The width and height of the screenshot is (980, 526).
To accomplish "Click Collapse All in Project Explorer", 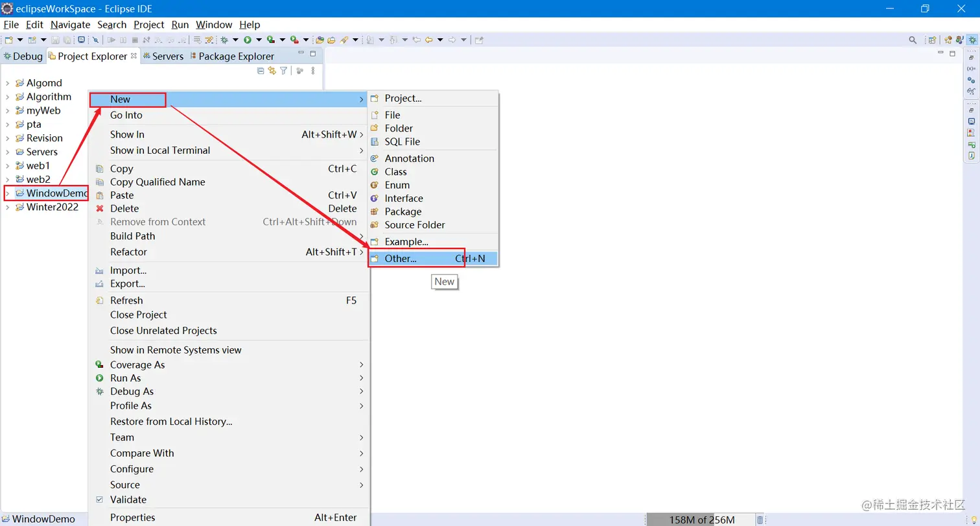I will [x=261, y=71].
